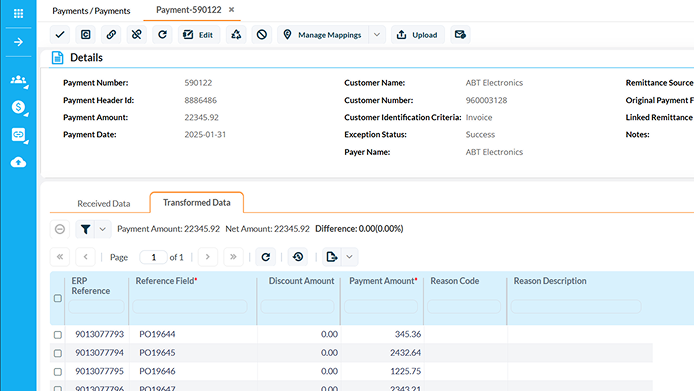
Task: Click Discount Amount filter input
Action: pyautogui.click(x=297, y=306)
